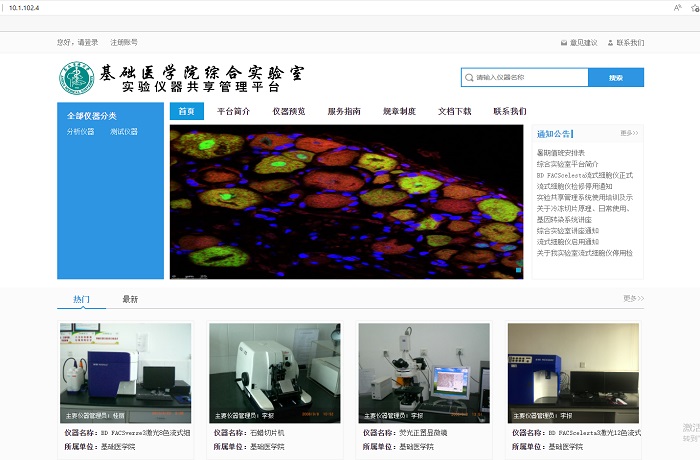The image size is (700, 460).
Task: Expand 更多>> beside the instrument tabs
Action: 633,298
